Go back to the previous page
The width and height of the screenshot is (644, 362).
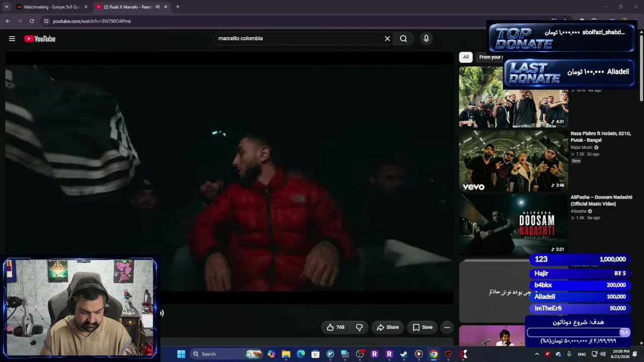tap(8, 21)
